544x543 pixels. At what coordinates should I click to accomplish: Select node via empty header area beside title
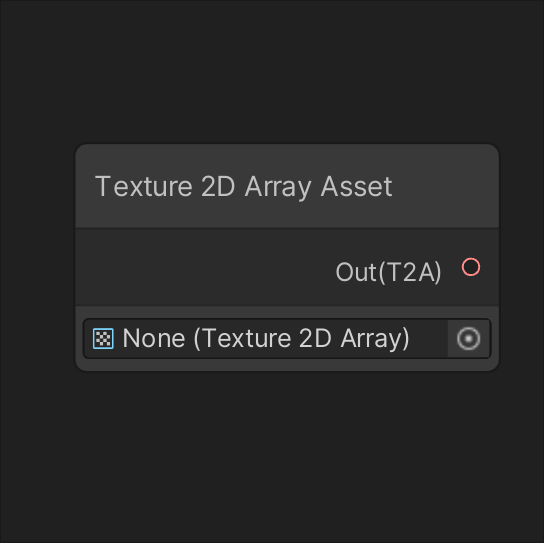pyautogui.click(x=444, y=187)
